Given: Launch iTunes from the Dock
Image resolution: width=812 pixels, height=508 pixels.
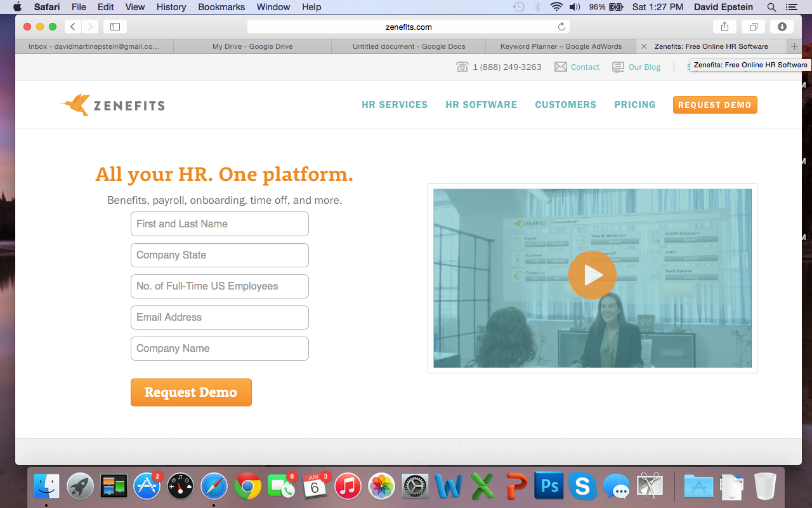Looking at the screenshot, I should click(348, 487).
